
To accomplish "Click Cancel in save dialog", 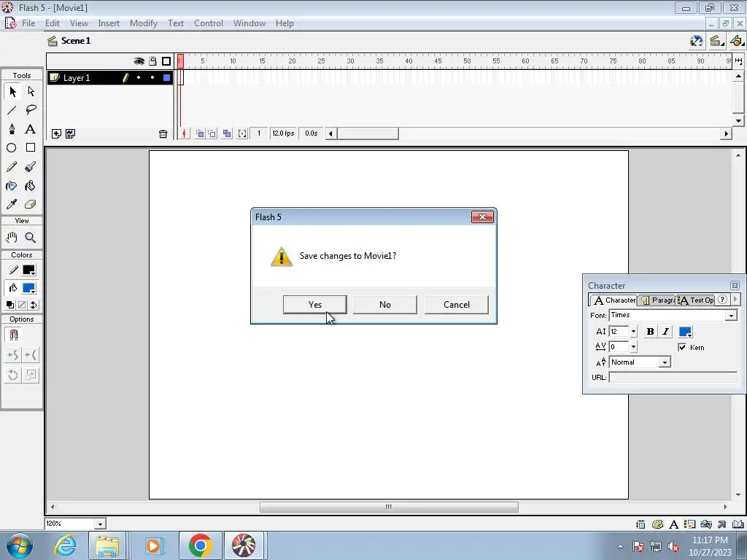I will coord(457,305).
